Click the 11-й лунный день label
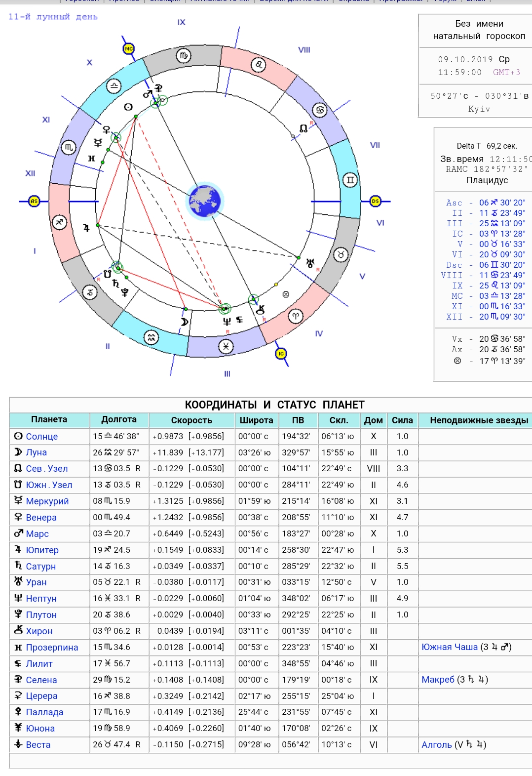532x776 pixels. tap(53, 17)
